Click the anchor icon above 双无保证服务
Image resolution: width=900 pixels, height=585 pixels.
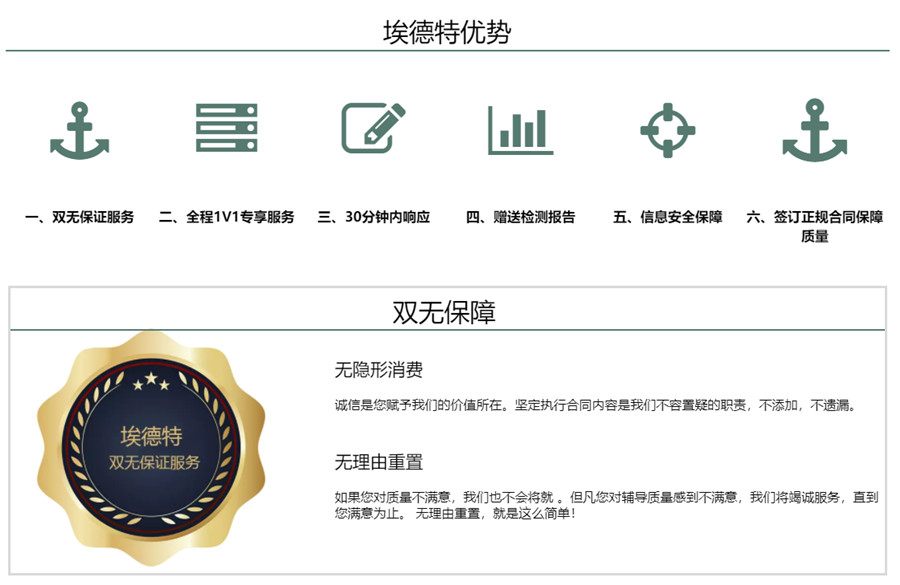pyautogui.click(x=79, y=130)
